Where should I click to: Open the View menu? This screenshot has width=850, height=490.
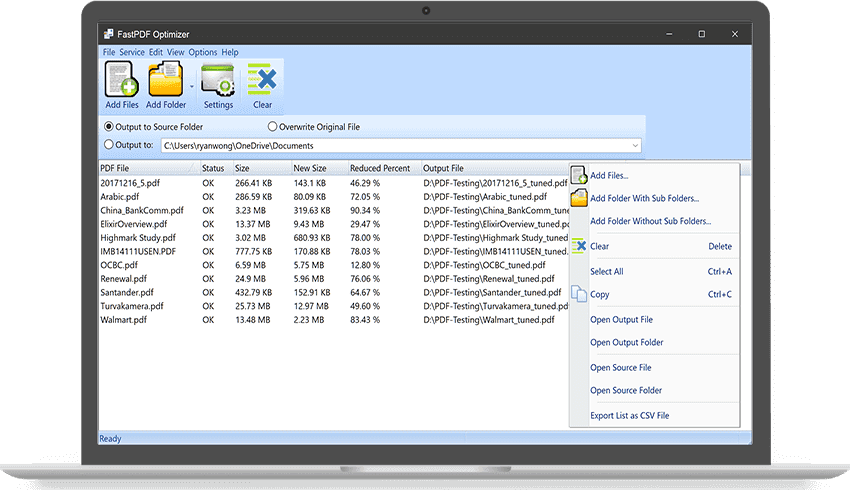tap(175, 52)
